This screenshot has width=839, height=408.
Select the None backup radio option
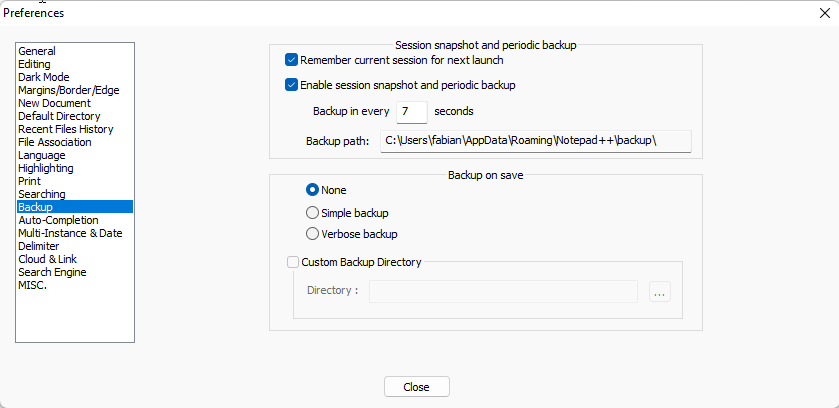pyautogui.click(x=313, y=190)
